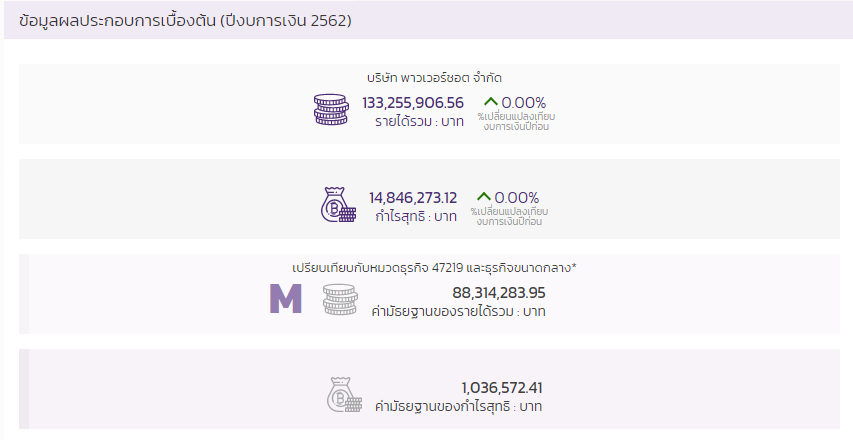The height and width of the screenshot is (440, 853).
Task: Click the กำไรสุทธิ : บาท label
Action: 416,217
